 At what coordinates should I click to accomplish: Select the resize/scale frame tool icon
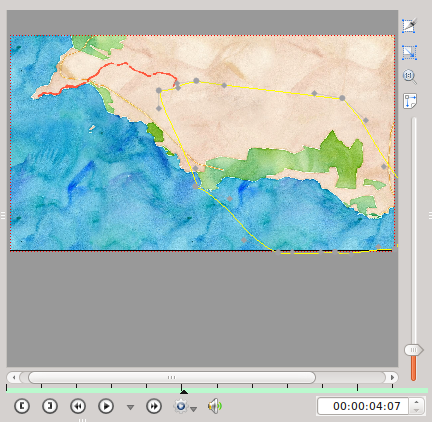tap(409, 53)
